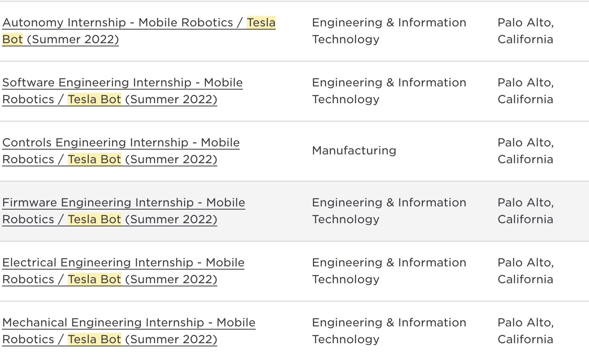The height and width of the screenshot is (364, 589).
Task: Open Electrical Engineering Internship job link
Action: point(123,271)
